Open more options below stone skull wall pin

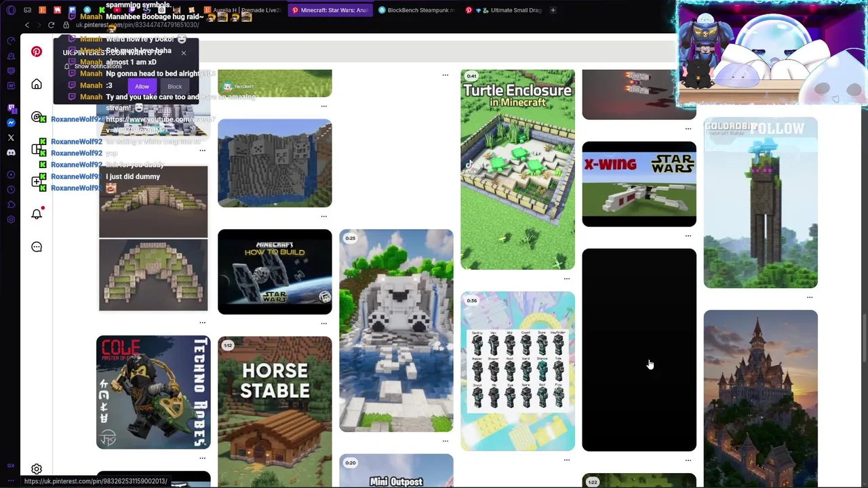pyautogui.click(x=324, y=216)
